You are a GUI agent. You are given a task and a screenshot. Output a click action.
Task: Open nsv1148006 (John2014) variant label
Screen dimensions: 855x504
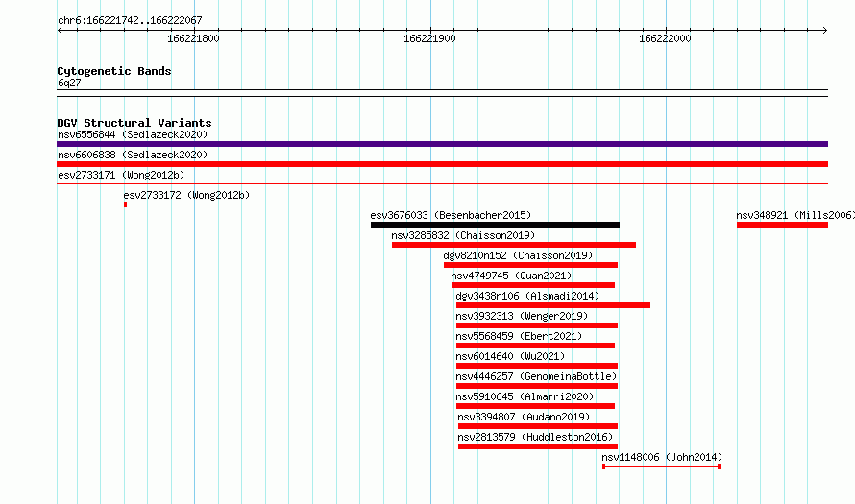[x=662, y=457]
